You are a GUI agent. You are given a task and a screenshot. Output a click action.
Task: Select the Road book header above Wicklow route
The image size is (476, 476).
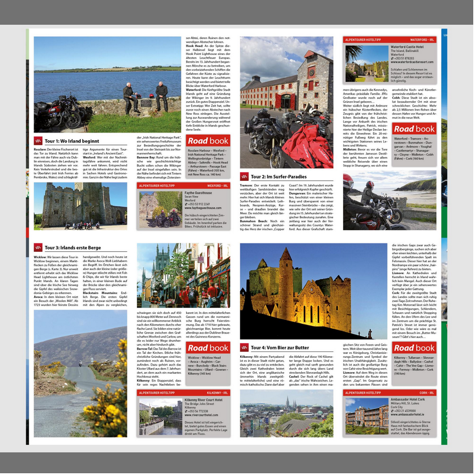point(208,347)
